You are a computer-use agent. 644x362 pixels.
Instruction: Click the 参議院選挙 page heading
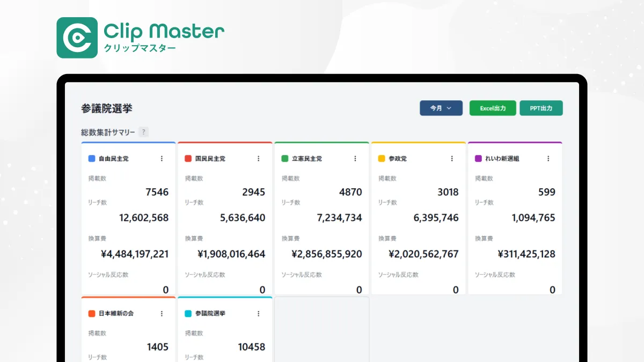point(107,109)
